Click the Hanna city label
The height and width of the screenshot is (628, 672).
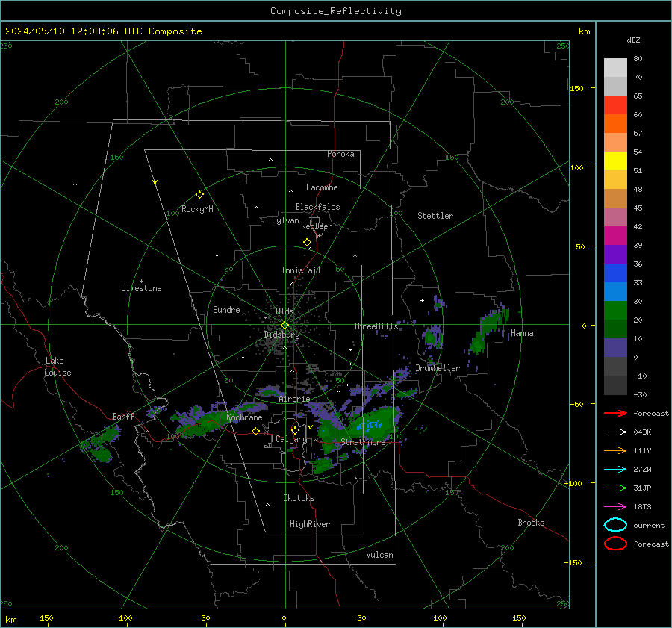522,333
